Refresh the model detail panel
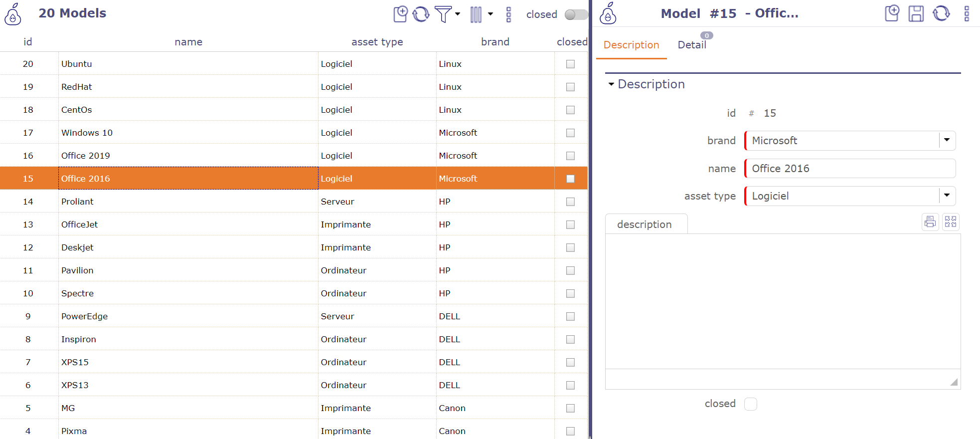The width and height of the screenshot is (980, 439). (941, 13)
